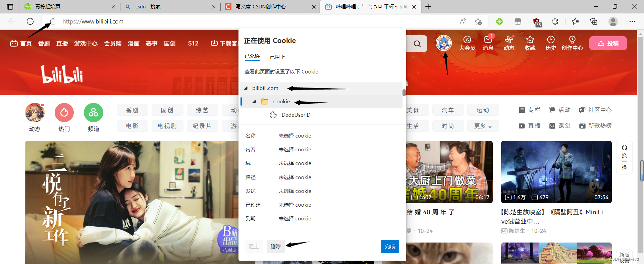Click the cookie list scrollbar thumb
The width and height of the screenshot is (644, 264).
(x=404, y=93)
